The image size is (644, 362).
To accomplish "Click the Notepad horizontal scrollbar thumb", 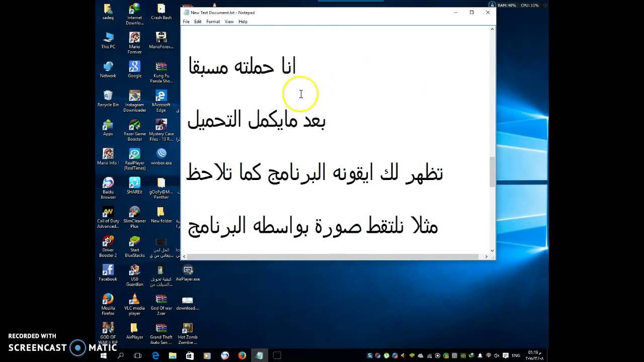I will tap(332, 256).
